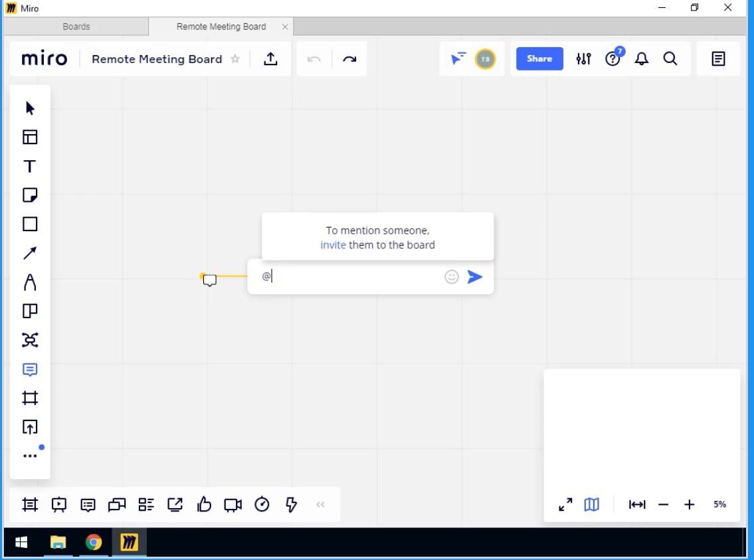Open the Kanban tool
The width and height of the screenshot is (754, 560).
(30, 311)
